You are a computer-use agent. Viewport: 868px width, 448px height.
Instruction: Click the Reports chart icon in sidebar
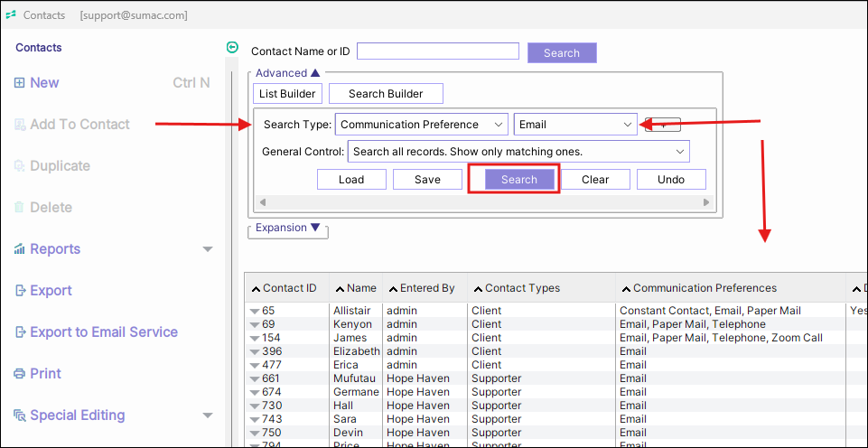[x=20, y=249]
